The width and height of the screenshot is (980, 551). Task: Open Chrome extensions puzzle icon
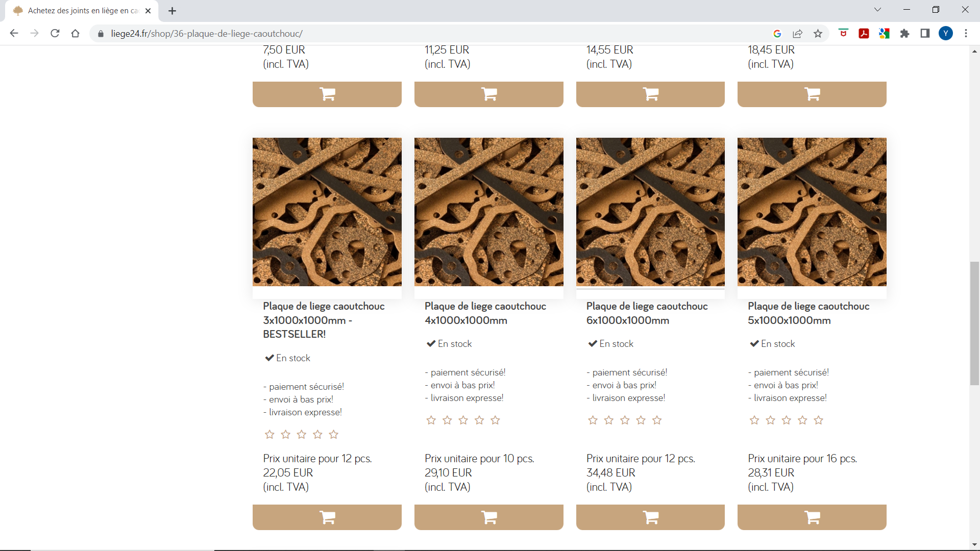coord(904,34)
